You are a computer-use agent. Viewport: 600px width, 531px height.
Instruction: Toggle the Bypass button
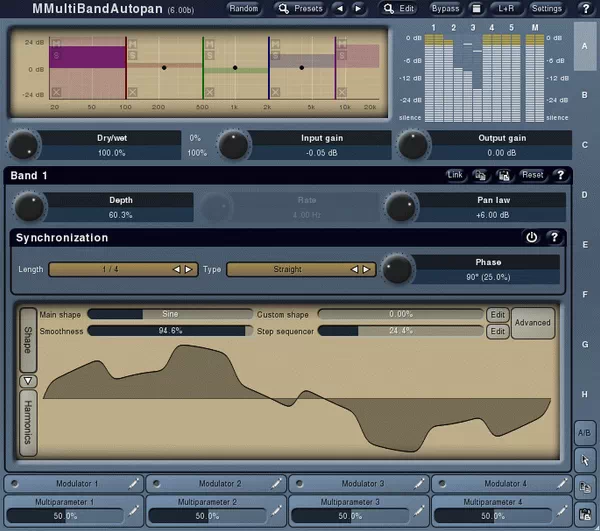(445, 8)
